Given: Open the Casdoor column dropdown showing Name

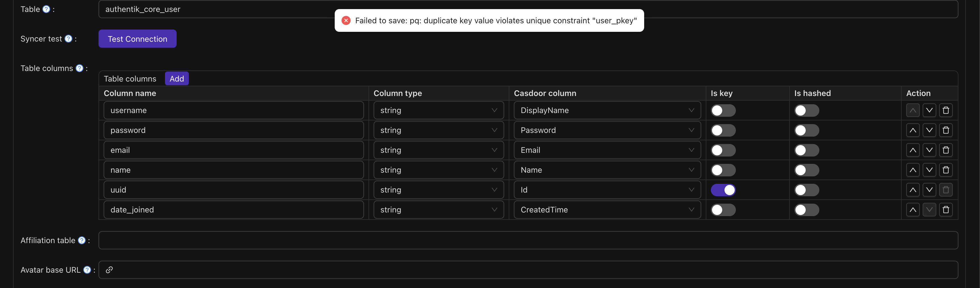Looking at the screenshot, I should pyautogui.click(x=607, y=170).
